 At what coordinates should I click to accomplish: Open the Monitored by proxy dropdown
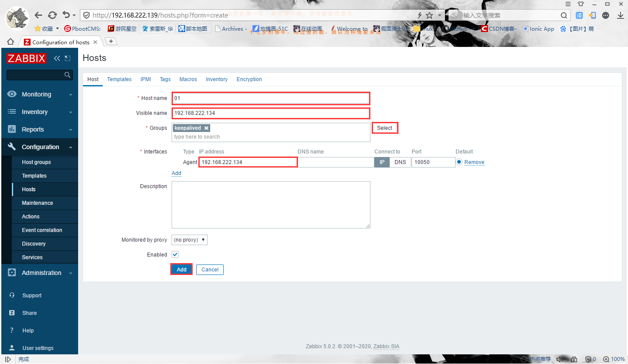click(x=189, y=240)
